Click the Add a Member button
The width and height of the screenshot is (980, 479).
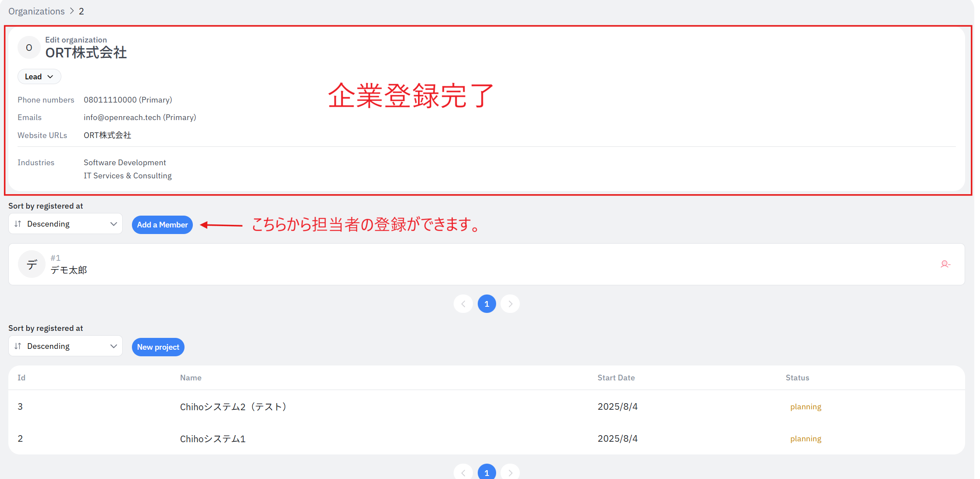[162, 225]
